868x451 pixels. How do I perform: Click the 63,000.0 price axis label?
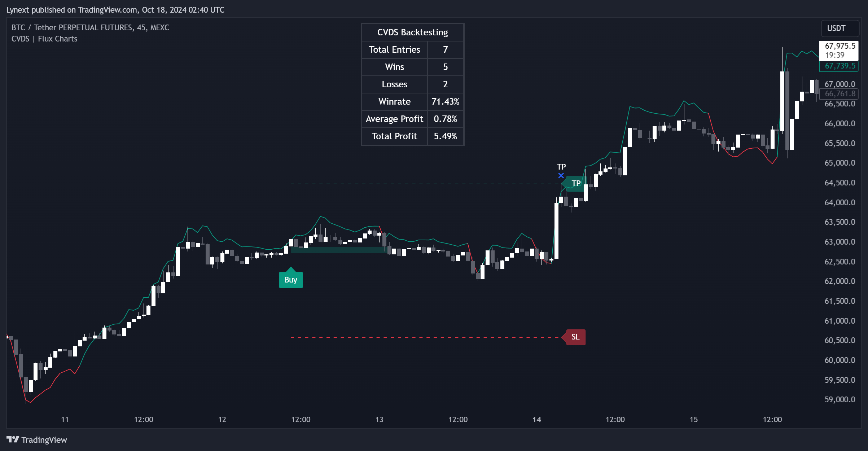point(840,242)
